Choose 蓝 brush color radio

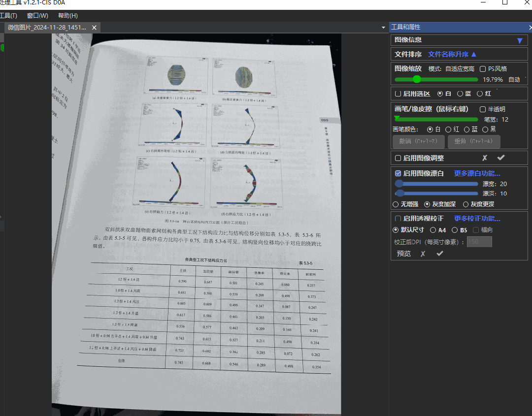[x=466, y=129]
